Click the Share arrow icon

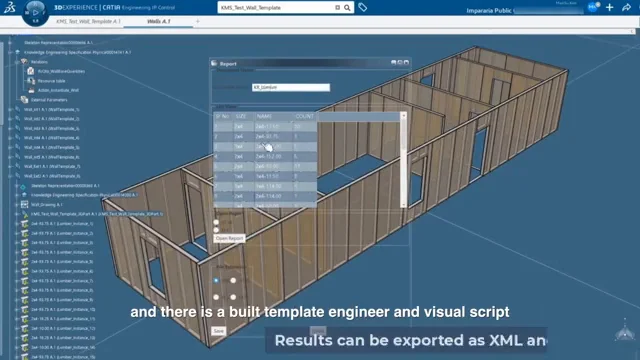627,7
